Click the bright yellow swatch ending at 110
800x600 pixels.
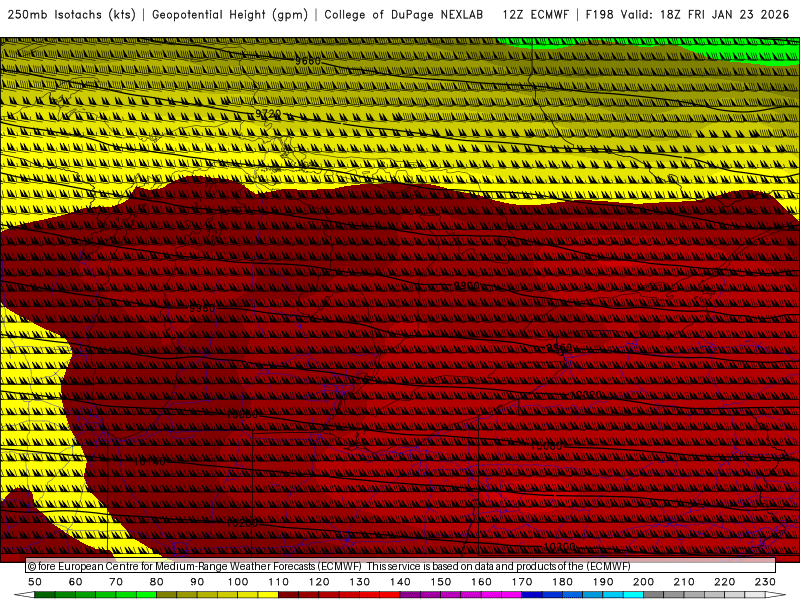coord(268,595)
